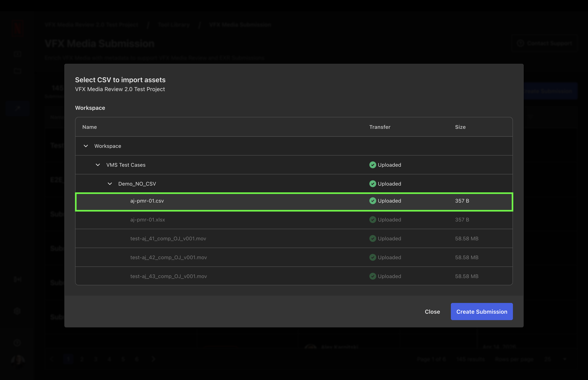The height and width of the screenshot is (380, 588).
Task: Click the 58.58 MB size of test-aj_43 mov
Action: [x=467, y=276]
